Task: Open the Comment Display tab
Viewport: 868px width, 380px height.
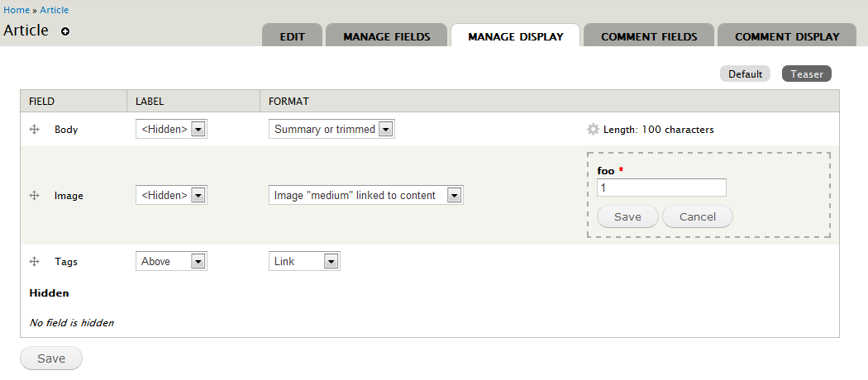Action: 787,36
